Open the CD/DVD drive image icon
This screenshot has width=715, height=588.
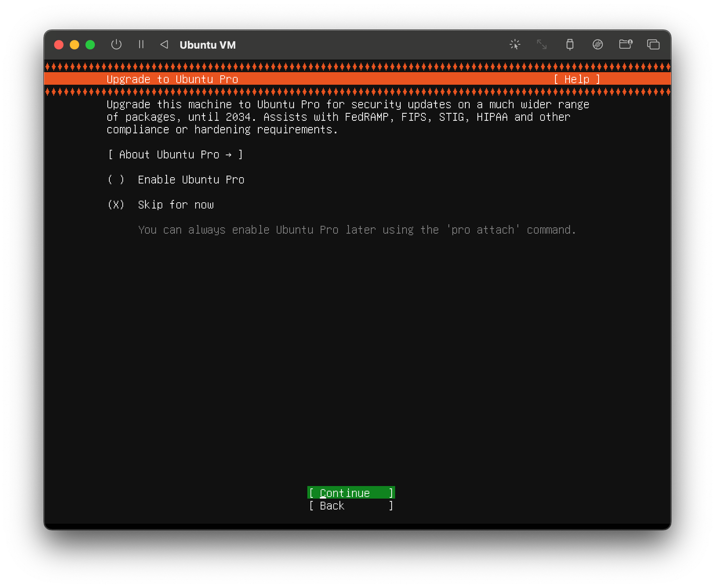coord(598,44)
